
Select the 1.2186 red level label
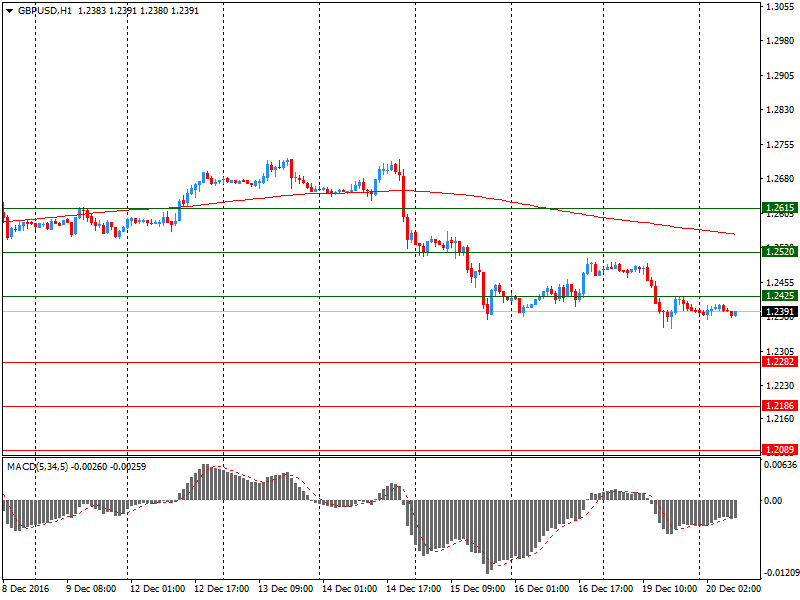(780, 406)
